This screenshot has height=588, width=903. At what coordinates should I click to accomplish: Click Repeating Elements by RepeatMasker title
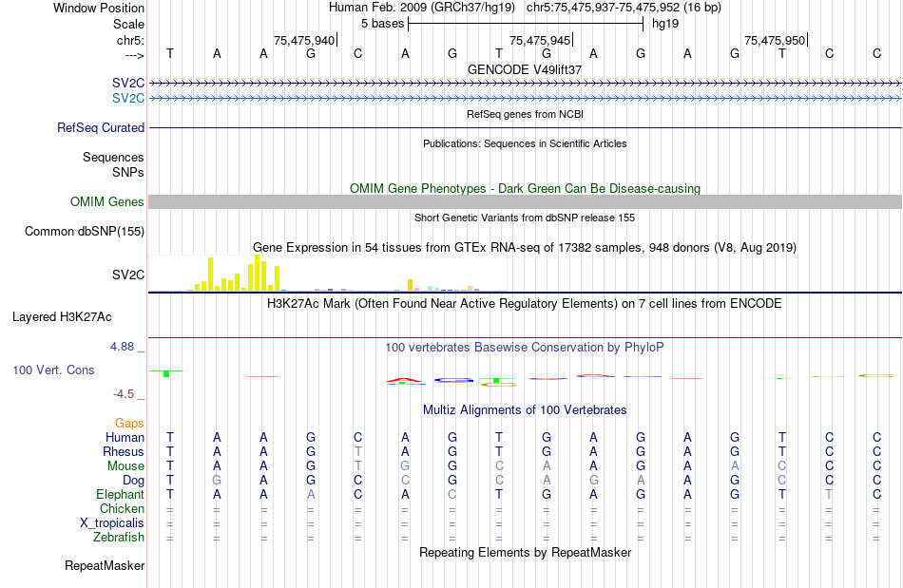(x=525, y=552)
